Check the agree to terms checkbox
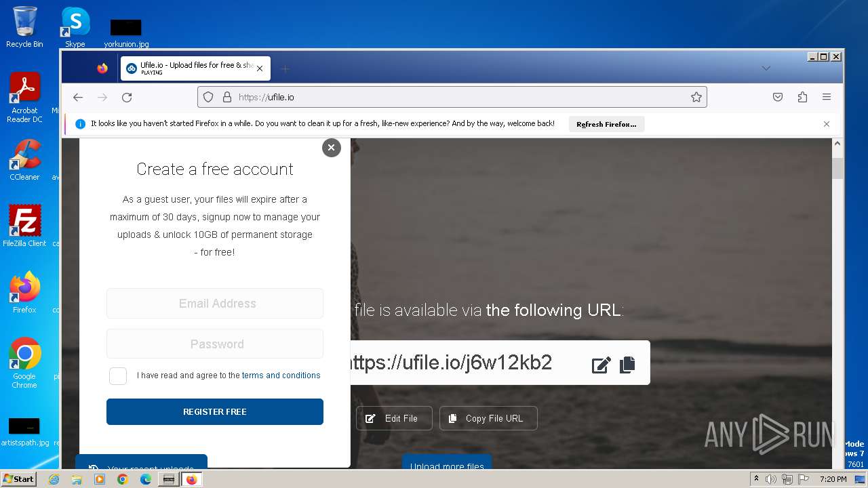 [x=118, y=376]
